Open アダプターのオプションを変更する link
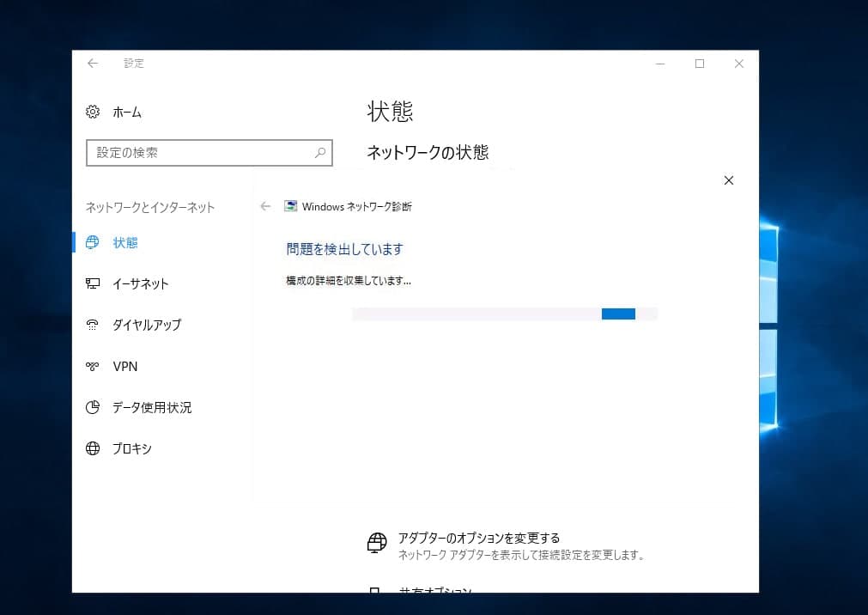The image size is (868, 615). [478, 538]
